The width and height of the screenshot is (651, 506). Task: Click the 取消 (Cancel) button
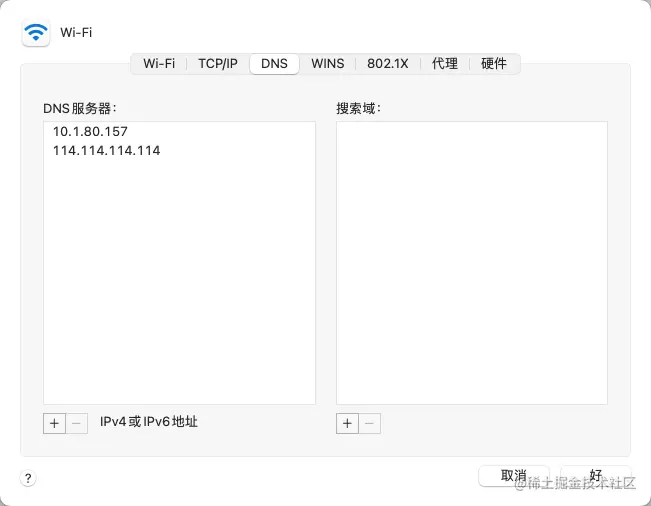514,476
